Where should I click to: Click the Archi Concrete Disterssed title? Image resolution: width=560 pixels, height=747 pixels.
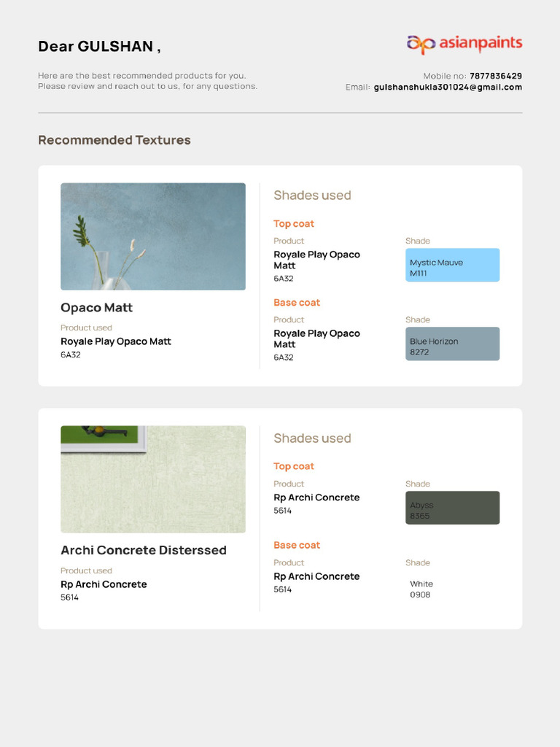[x=144, y=550]
